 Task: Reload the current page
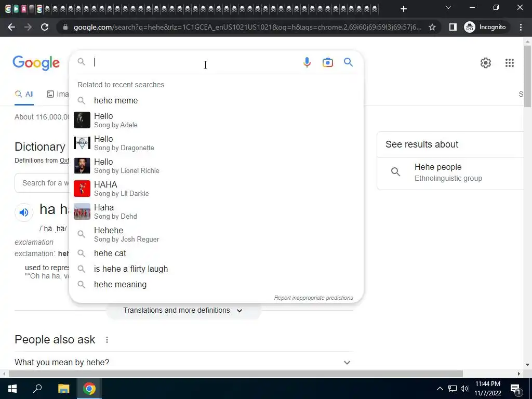[x=45, y=27]
